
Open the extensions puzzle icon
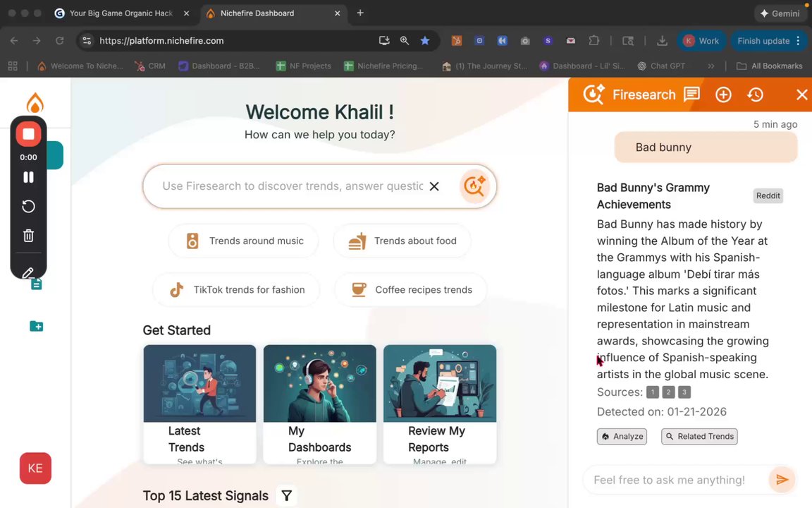pos(594,40)
